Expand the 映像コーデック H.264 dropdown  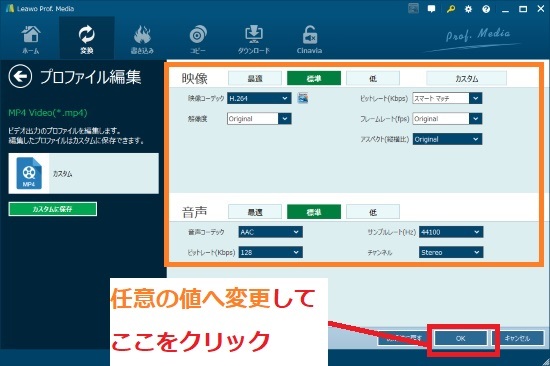[x=259, y=98]
